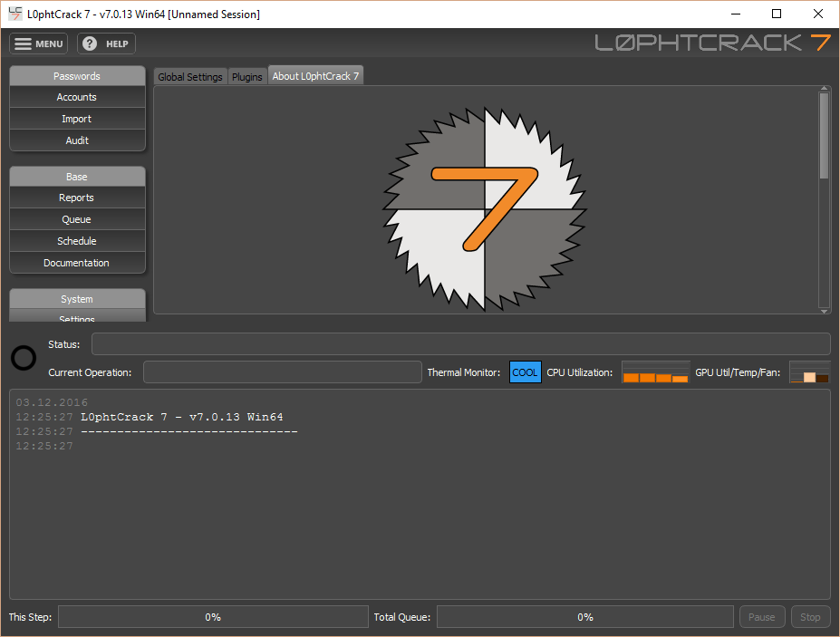This screenshot has height=637, width=840.
Task: Go to the Audit section
Action: [77, 140]
